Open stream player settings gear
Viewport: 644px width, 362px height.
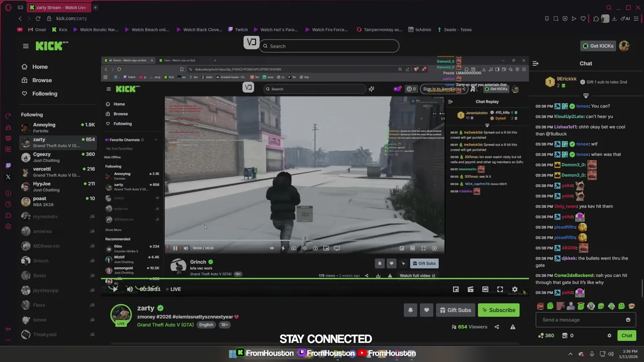pyautogui.click(x=515, y=289)
